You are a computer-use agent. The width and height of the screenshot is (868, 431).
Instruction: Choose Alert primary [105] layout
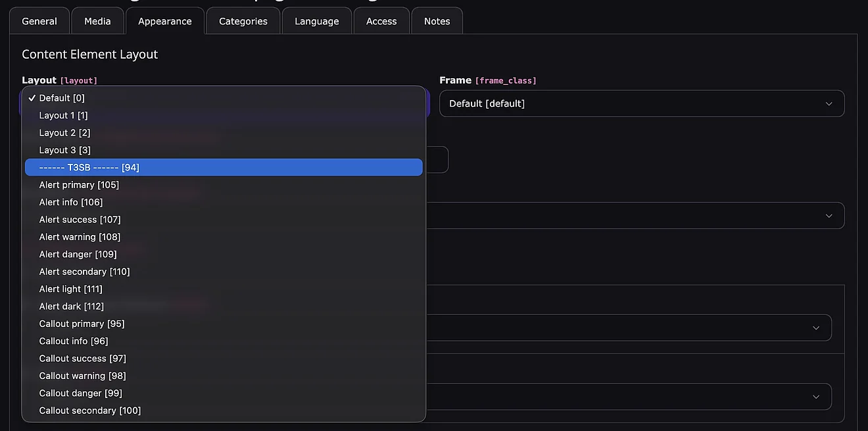(x=79, y=185)
